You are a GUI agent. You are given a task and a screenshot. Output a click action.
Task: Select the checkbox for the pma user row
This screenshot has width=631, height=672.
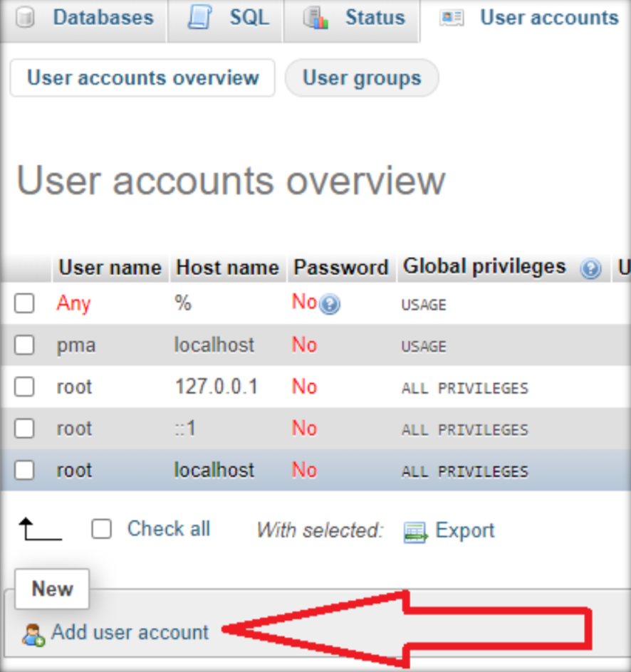(x=24, y=345)
